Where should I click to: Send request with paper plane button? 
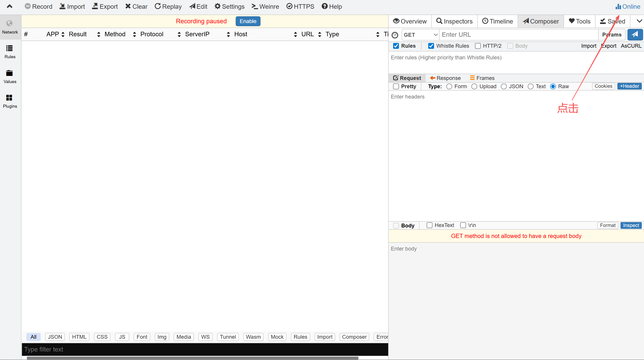pyautogui.click(x=635, y=34)
